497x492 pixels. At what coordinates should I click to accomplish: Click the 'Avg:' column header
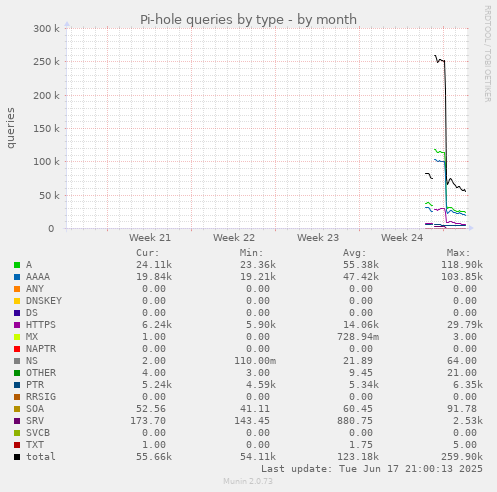355,253
